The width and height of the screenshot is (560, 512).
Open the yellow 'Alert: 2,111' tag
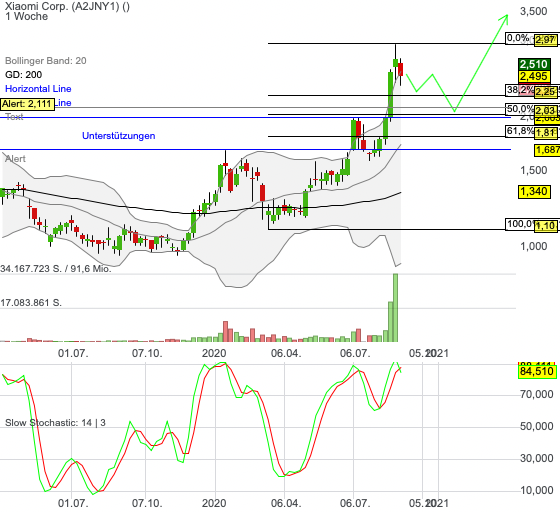pyautogui.click(x=28, y=104)
